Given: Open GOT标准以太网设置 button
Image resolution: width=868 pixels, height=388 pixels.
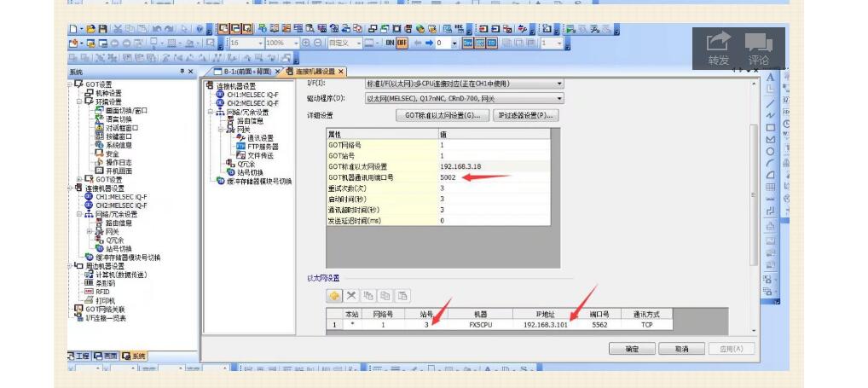Looking at the screenshot, I should [442, 115].
